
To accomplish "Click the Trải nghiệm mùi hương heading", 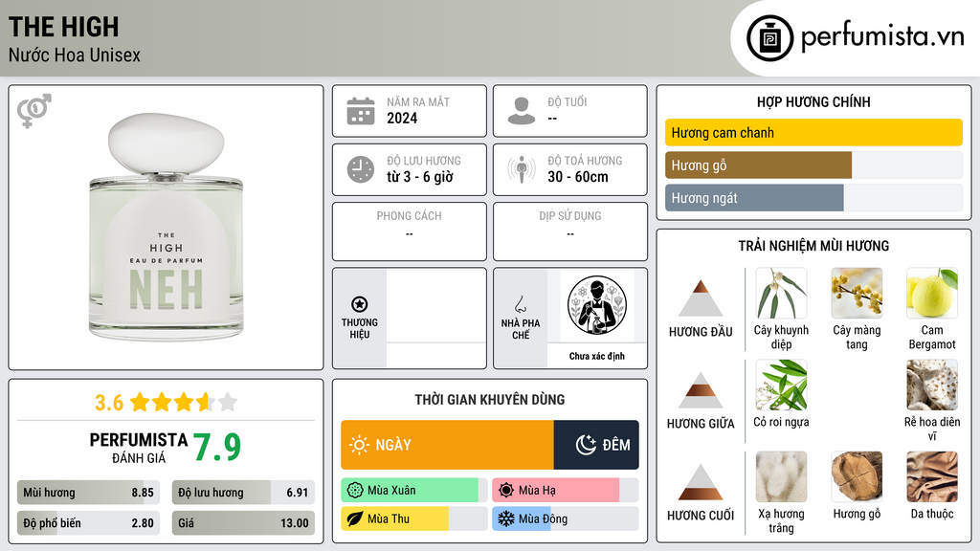I will (813, 246).
